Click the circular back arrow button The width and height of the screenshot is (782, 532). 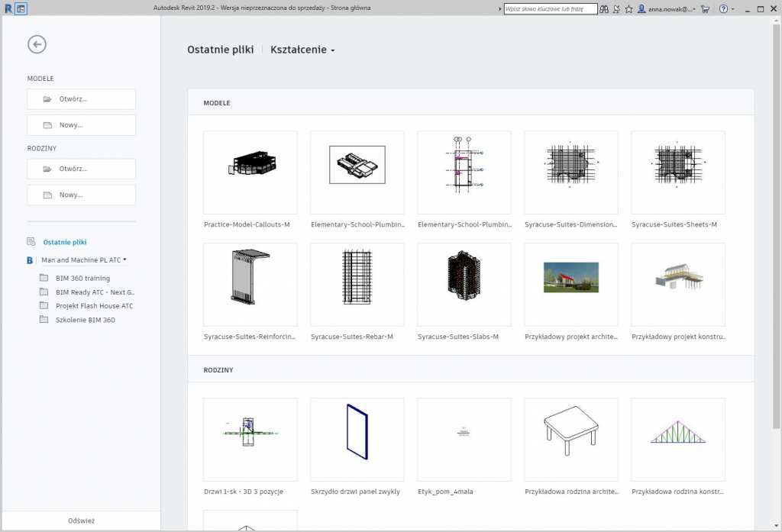[x=37, y=45]
